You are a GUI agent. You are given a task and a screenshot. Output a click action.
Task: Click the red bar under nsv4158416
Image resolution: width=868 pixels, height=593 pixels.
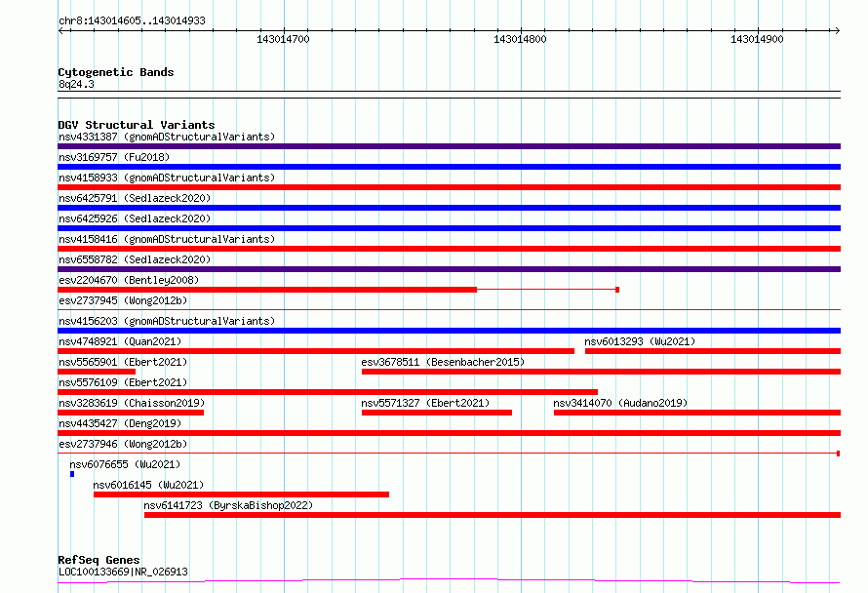tap(449, 249)
